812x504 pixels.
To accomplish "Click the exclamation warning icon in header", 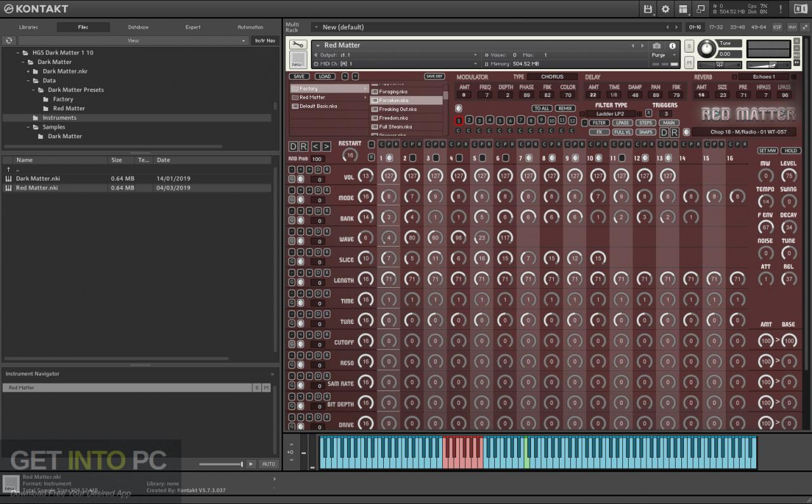I will 781,9.
